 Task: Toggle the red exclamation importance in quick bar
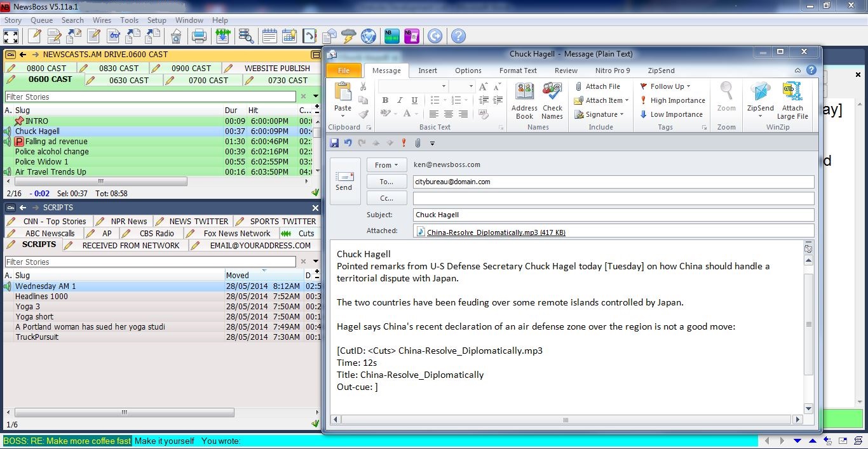tap(403, 144)
